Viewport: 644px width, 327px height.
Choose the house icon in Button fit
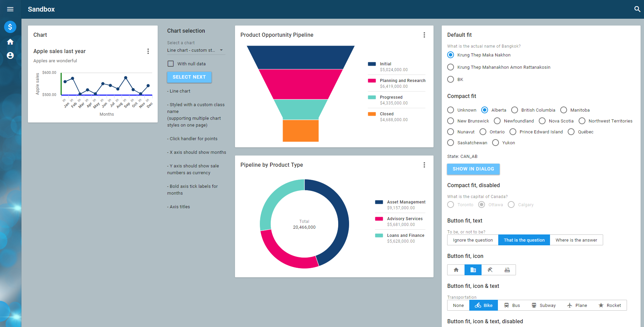click(456, 270)
